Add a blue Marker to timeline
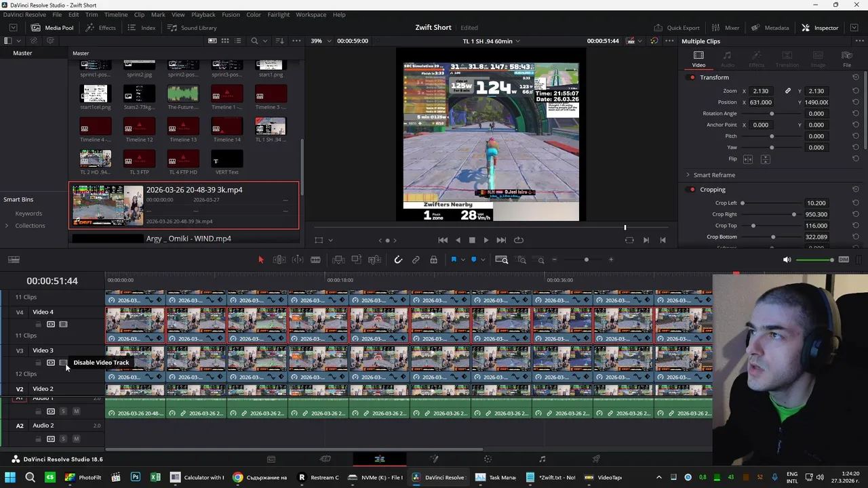This screenshot has width=868, height=488. pos(473,260)
